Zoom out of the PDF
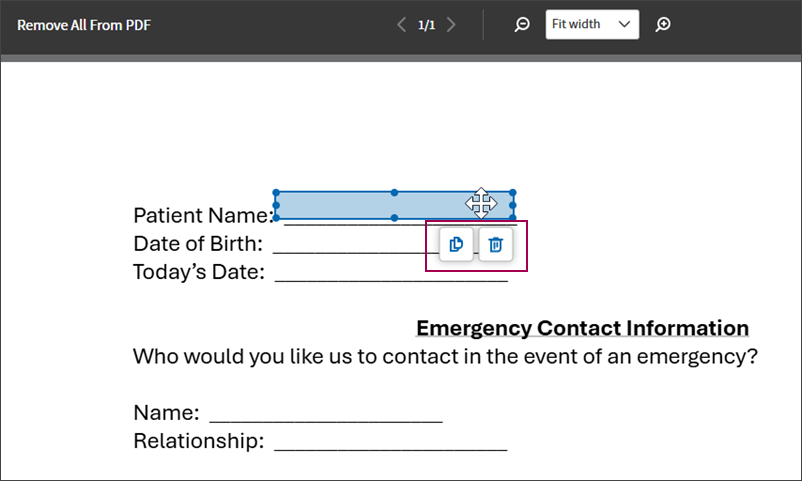 [522, 24]
